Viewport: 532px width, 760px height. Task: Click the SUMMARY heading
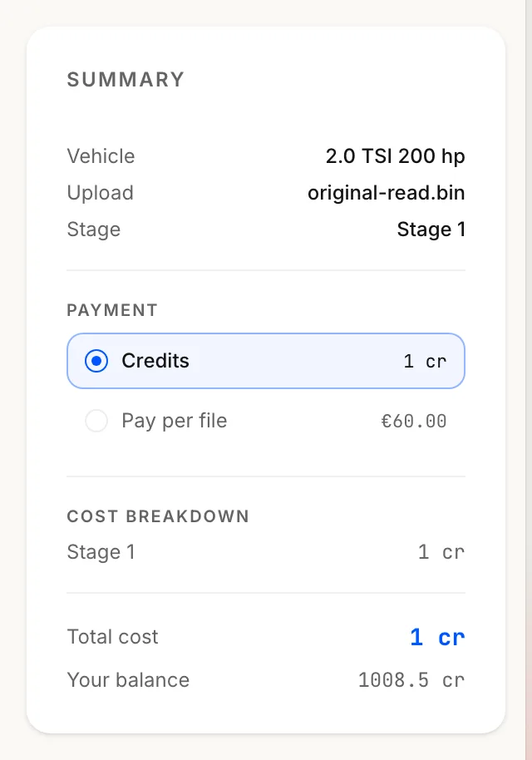[126, 80]
